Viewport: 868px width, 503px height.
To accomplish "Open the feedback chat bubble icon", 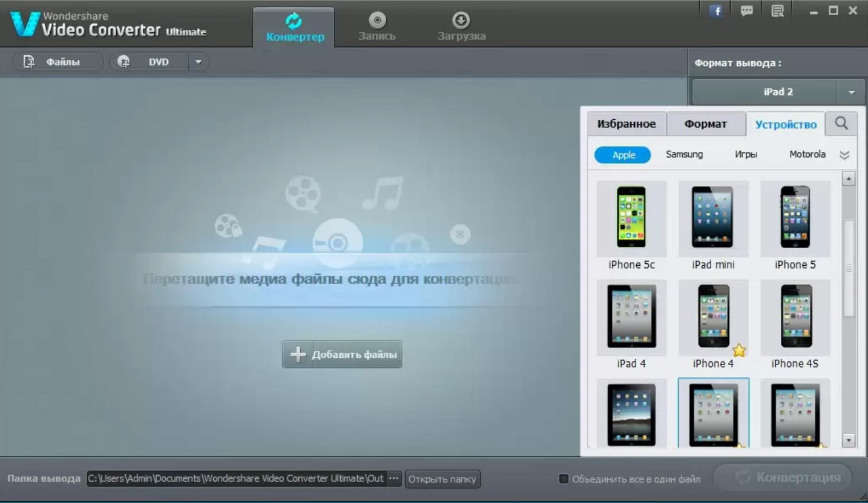I will point(747,10).
